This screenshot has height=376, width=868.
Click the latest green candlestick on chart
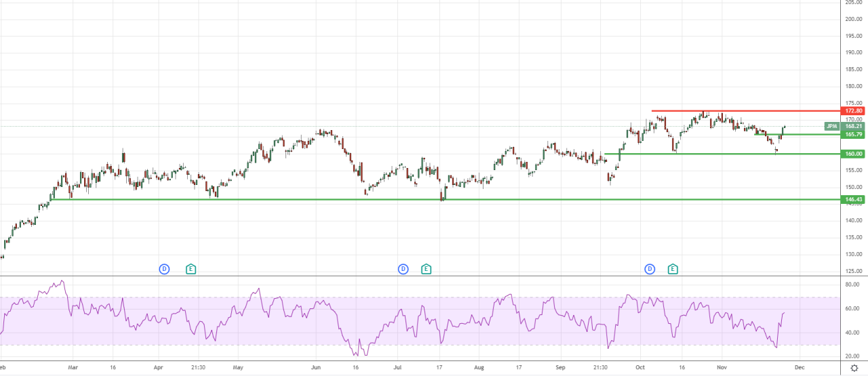click(x=785, y=127)
